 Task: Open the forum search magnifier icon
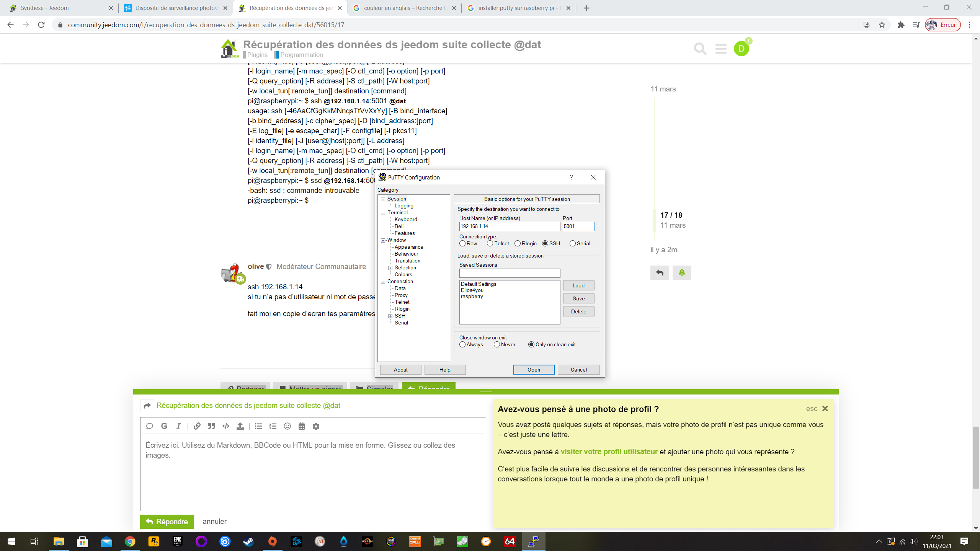[700, 49]
